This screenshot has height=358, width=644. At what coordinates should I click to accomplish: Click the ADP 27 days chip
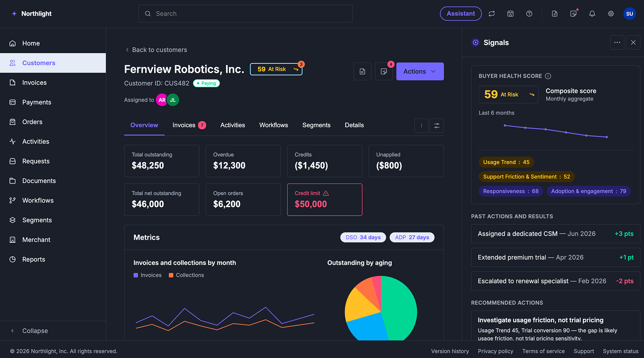[x=412, y=237]
